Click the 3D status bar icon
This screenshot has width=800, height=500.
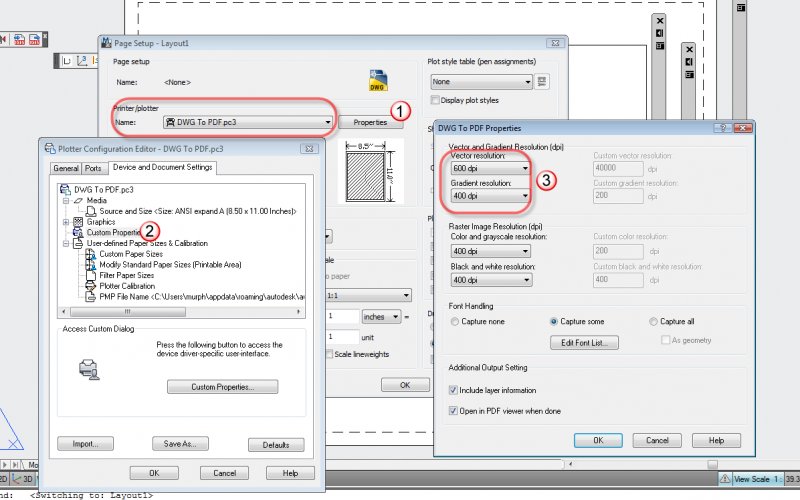click(x=23, y=479)
